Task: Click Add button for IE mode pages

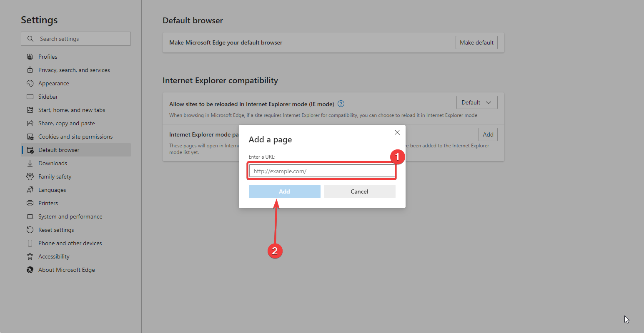Action: (x=488, y=134)
